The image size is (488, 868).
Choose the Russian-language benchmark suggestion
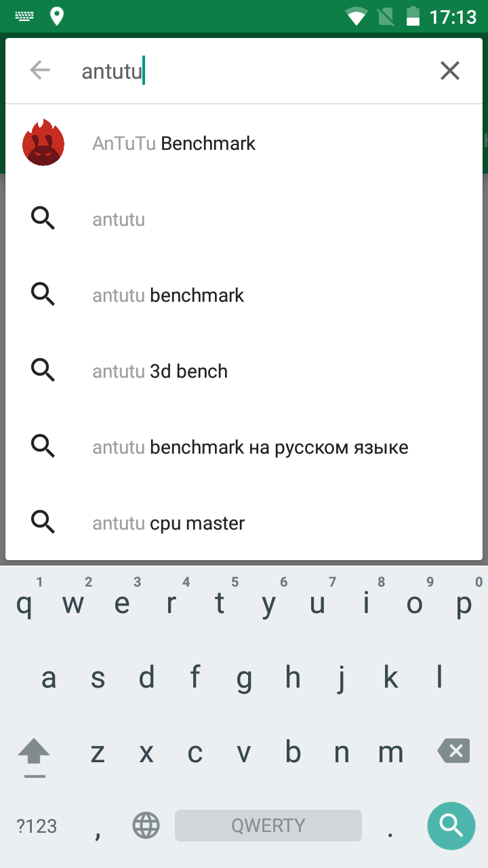pyautogui.click(x=250, y=448)
